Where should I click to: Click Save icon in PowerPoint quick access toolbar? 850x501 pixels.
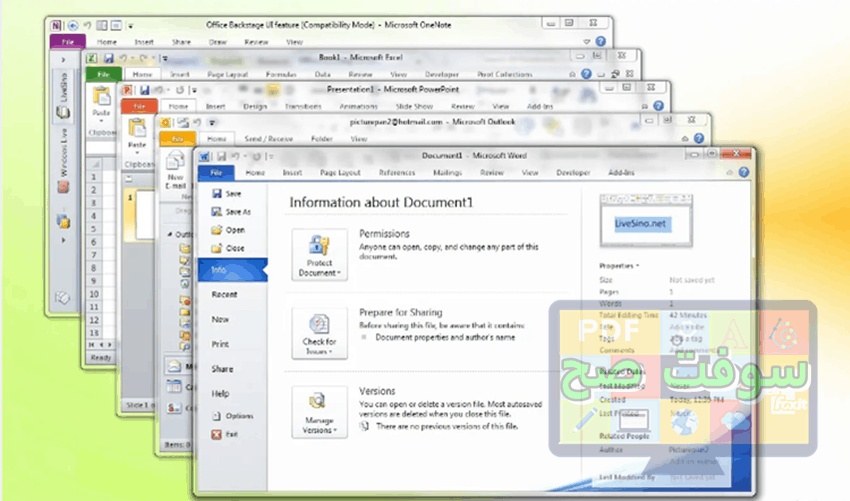tap(144, 90)
